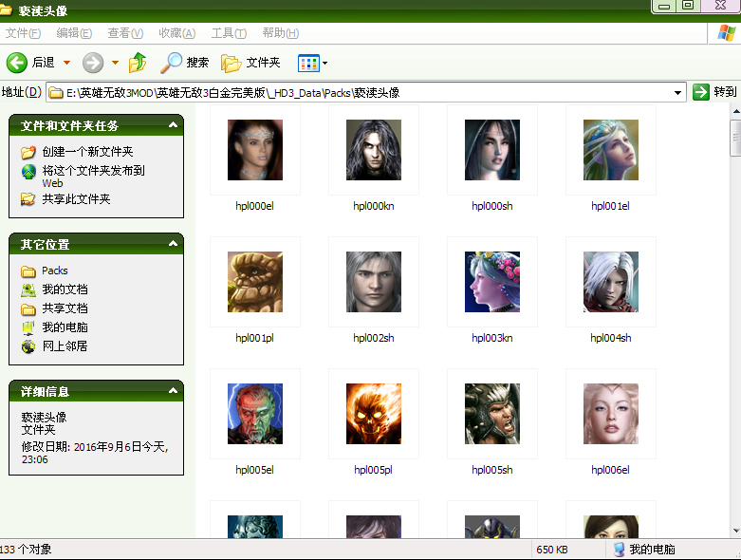Select the hpl005sh helmeted warrior thumbnail
This screenshot has width=741, height=560.
tap(492, 414)
